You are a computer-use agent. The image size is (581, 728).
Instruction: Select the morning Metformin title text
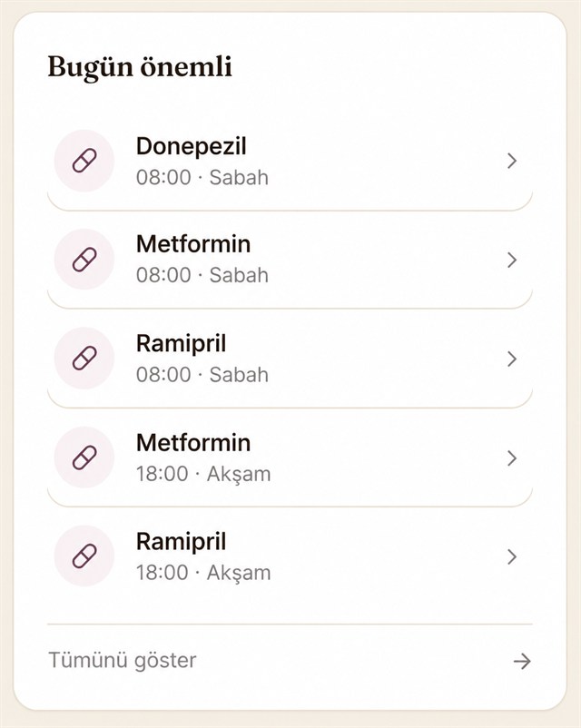(193, 244)
